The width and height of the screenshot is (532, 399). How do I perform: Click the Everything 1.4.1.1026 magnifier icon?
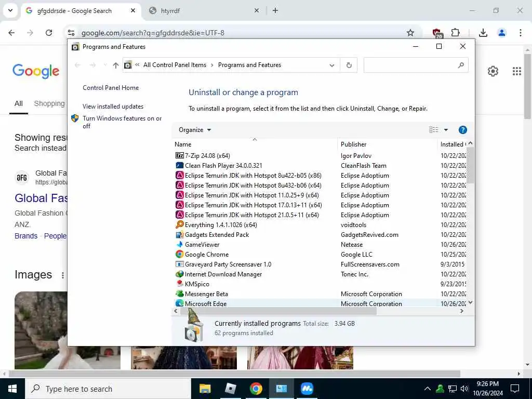tap(179, 224)
